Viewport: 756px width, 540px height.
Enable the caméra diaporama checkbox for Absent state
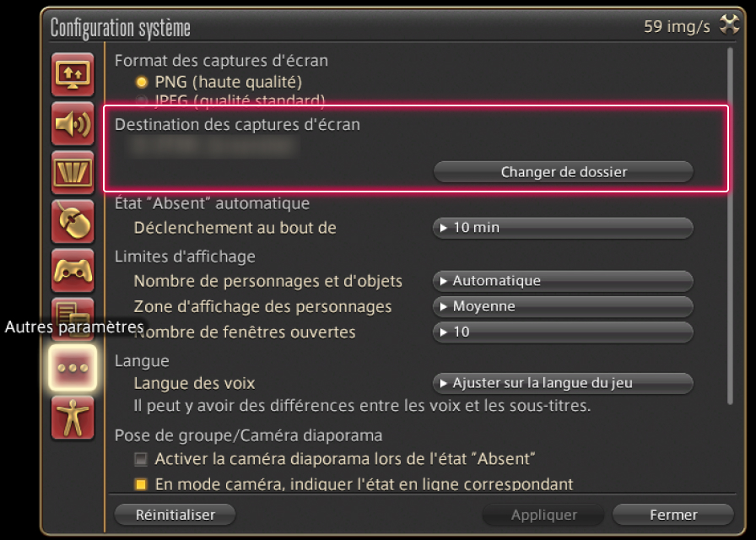(141, 460)
